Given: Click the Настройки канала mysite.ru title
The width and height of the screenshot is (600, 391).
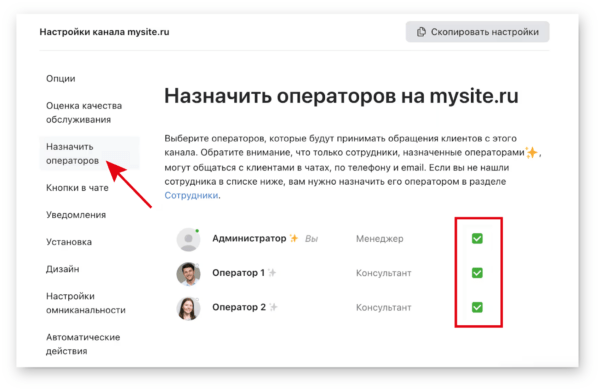Looking at the screenshot, I should click(104, 32).
